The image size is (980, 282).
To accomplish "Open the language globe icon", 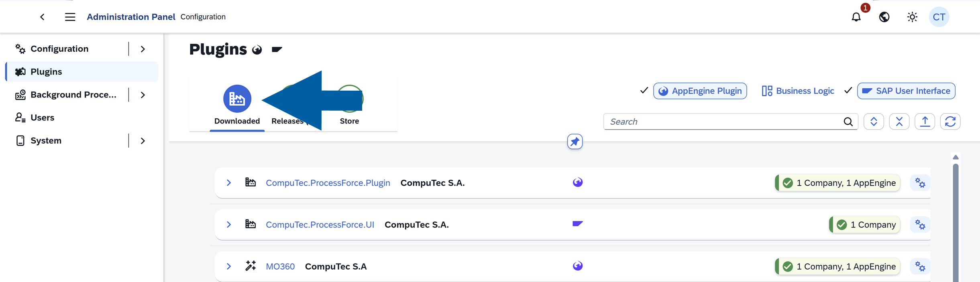I will pyautogui.click(x=884, y=17).
